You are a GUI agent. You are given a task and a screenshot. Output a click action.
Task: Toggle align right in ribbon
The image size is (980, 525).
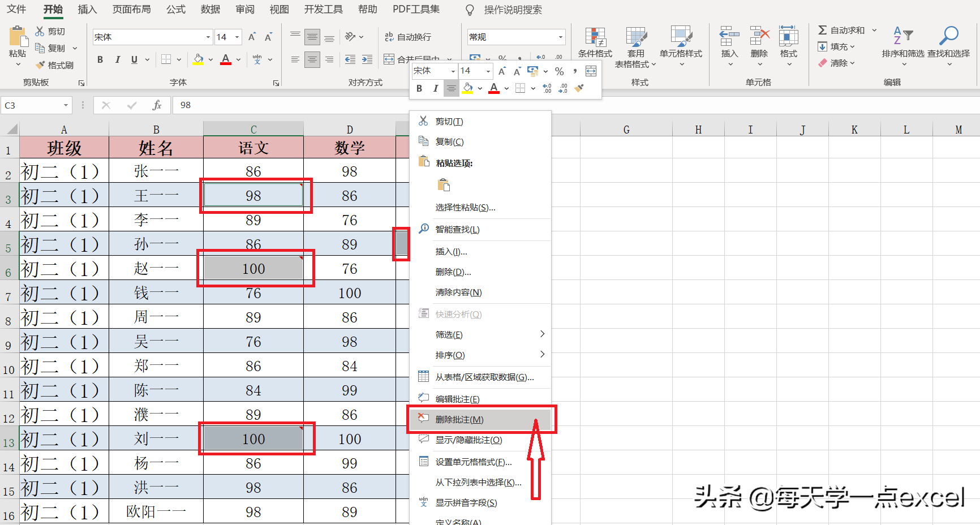(329, 59)
